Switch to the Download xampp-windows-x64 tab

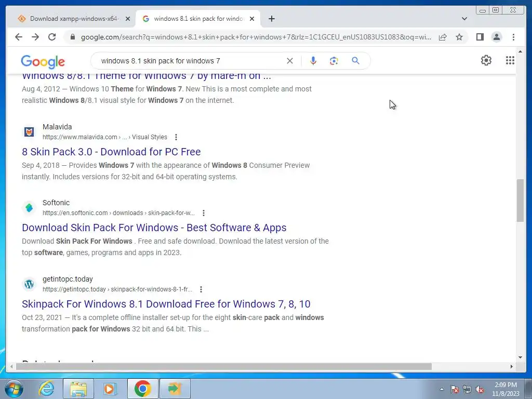tap(74, 19)
